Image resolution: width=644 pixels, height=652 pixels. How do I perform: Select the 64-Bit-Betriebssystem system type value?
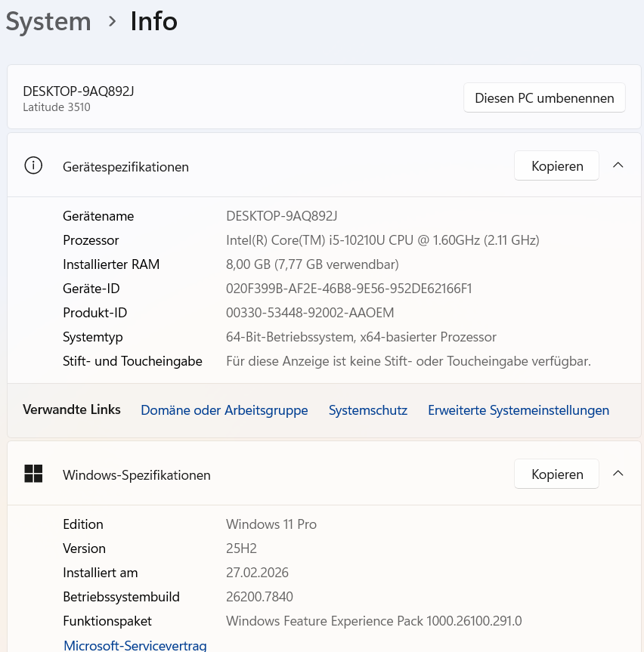361,337
